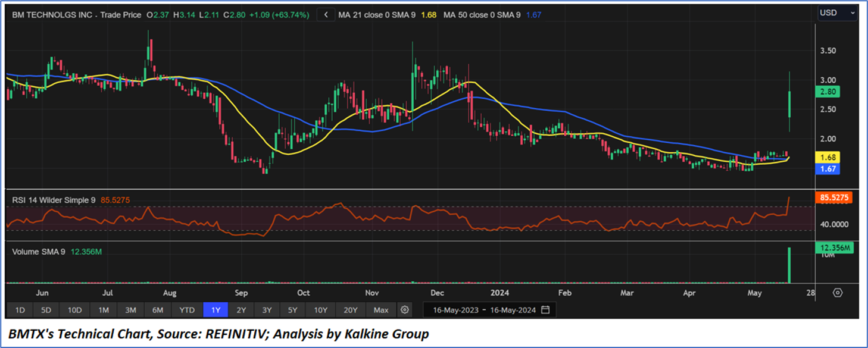Click the 3M range button
The image size is (868, 348).
tap(131, 310)
